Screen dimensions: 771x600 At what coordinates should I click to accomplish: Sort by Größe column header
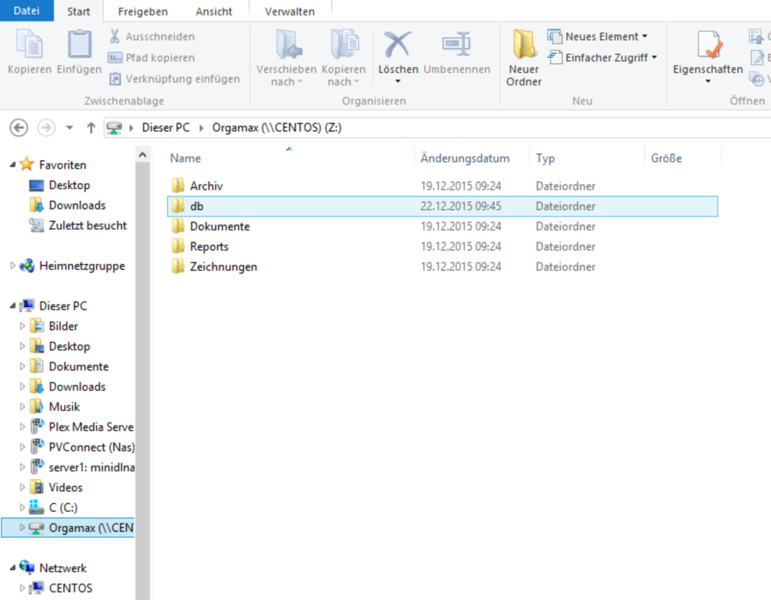point(666,158)
